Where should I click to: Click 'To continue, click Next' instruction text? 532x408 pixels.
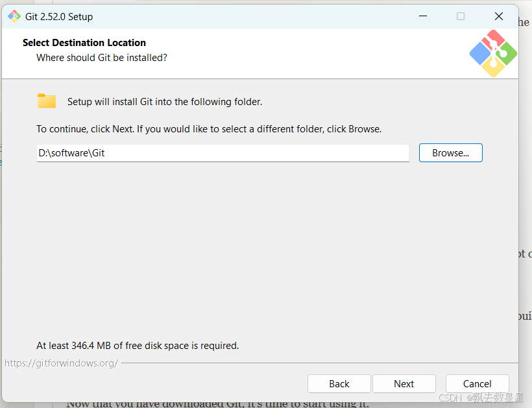(209, 129)
